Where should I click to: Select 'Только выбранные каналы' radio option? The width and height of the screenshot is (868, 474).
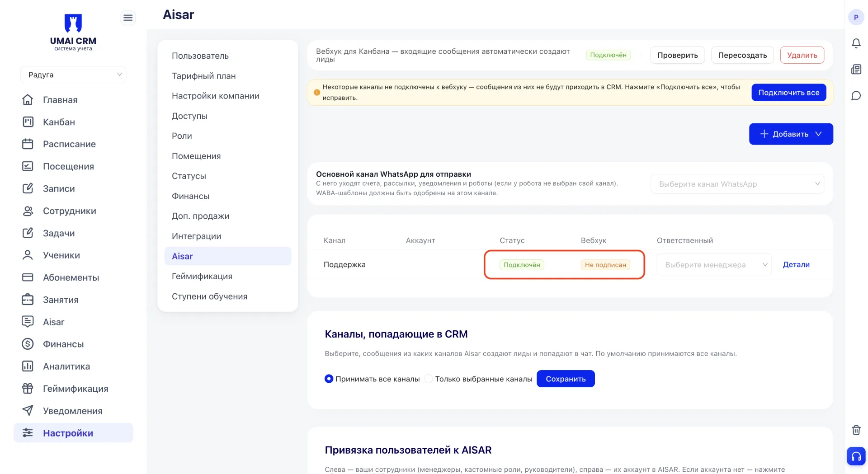coord(429,379)
